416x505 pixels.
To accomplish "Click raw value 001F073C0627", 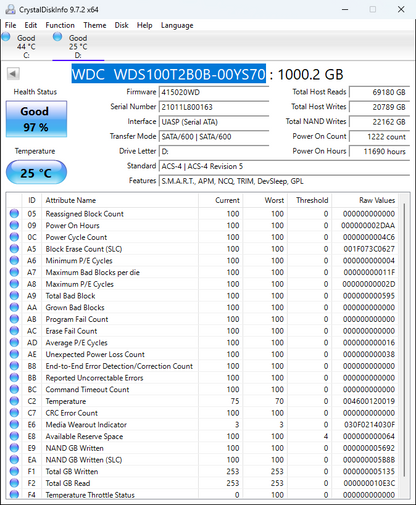I will click(369, 249).
